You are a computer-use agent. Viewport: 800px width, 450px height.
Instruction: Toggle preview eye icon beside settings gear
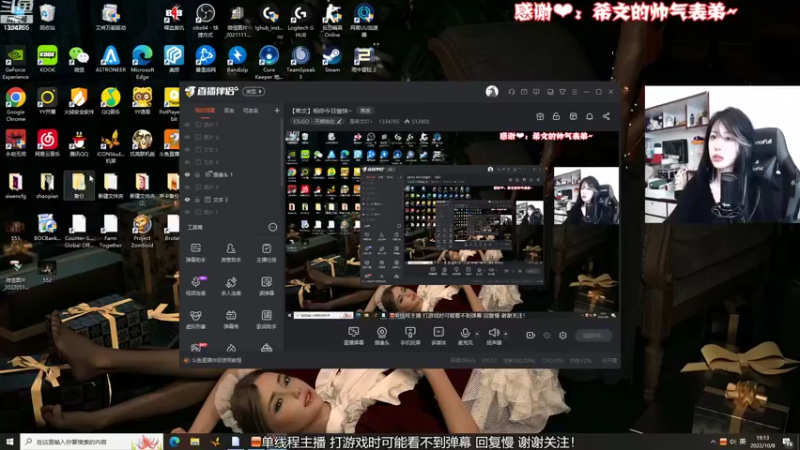[547, 335]
